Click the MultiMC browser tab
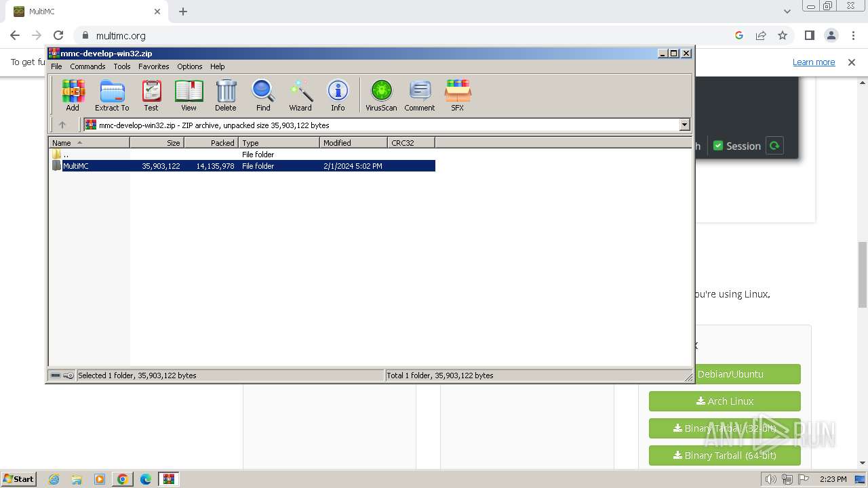The height and width of the screenshot is (488, 868). (x=87, y=12)
